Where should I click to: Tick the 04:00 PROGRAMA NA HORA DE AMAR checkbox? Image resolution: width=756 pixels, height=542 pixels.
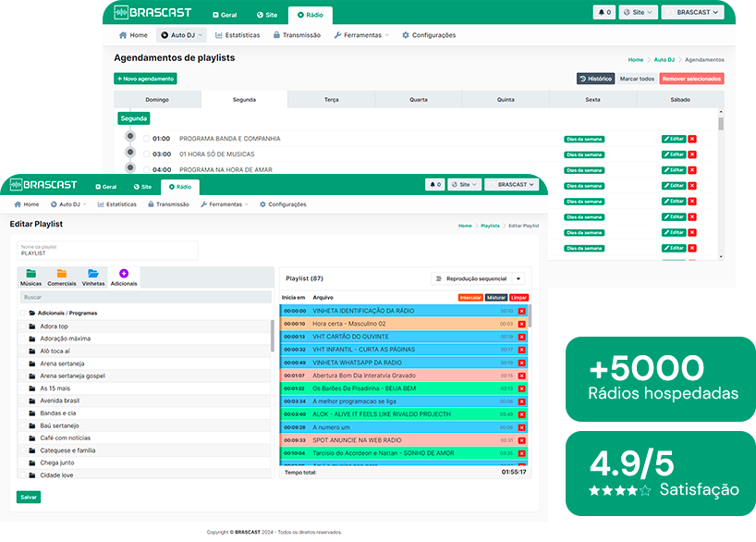tap(147, 169)
